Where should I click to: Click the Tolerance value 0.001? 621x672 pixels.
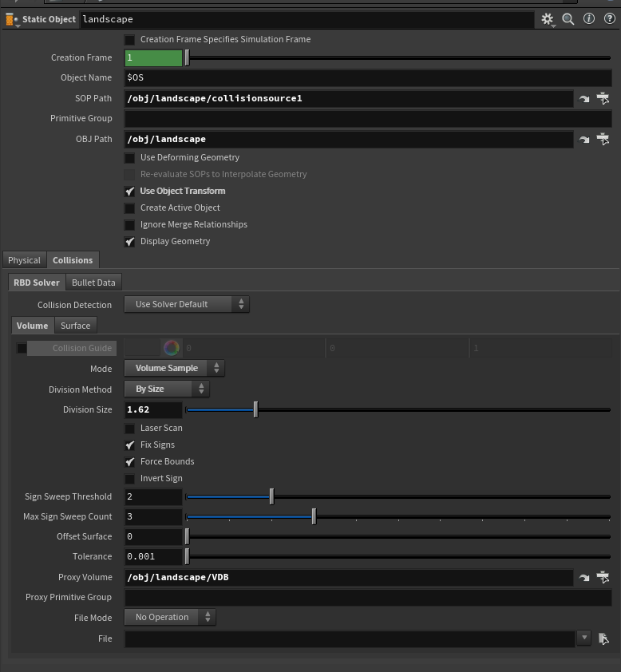pyautogui.click(x=153, y=556)
